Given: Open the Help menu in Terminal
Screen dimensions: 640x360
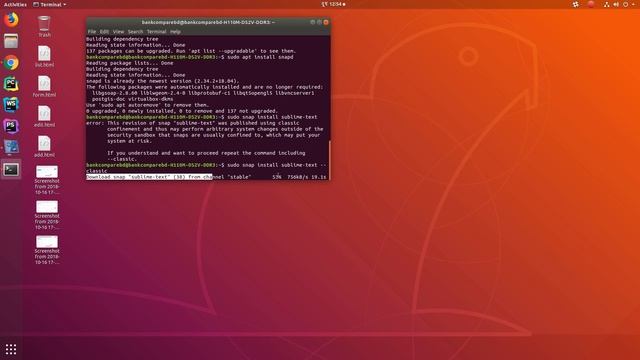Looking at the screenshot, I should pos(175,31).
